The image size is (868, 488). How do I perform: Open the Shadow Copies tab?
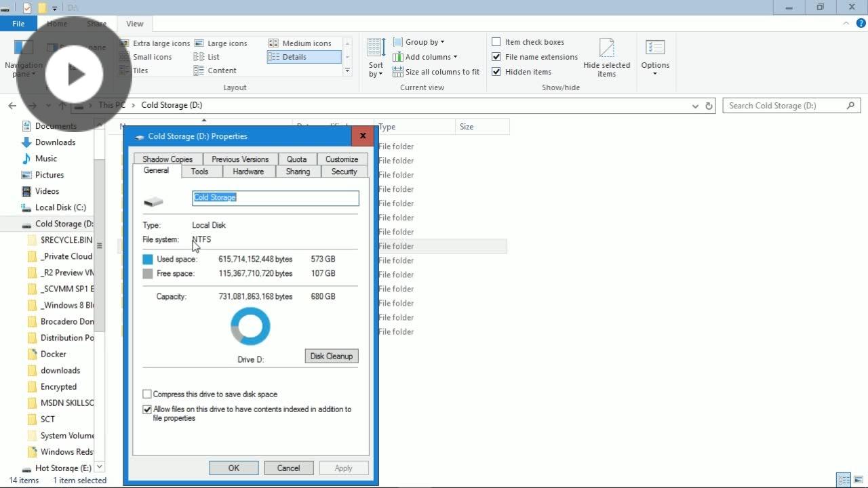167,159
